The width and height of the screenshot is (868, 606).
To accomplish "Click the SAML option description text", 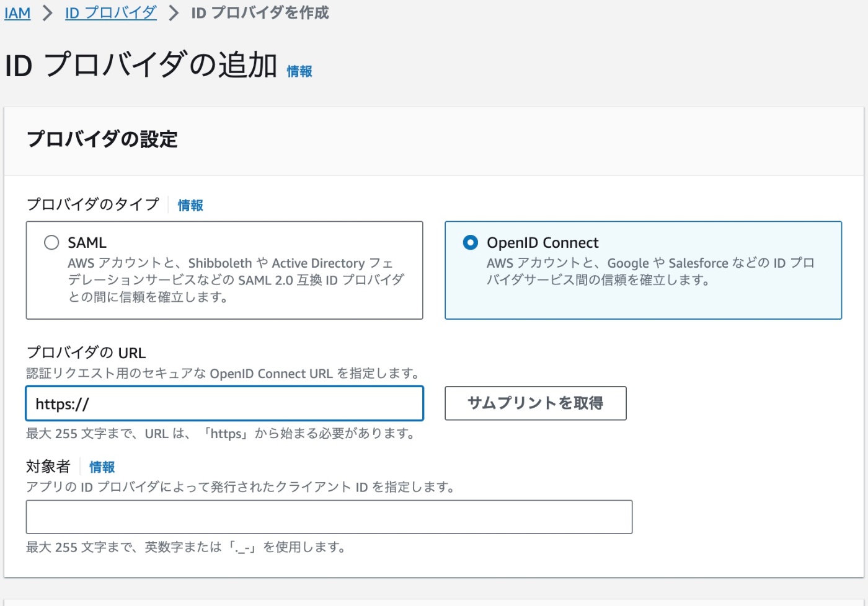I will click(236, 280).
